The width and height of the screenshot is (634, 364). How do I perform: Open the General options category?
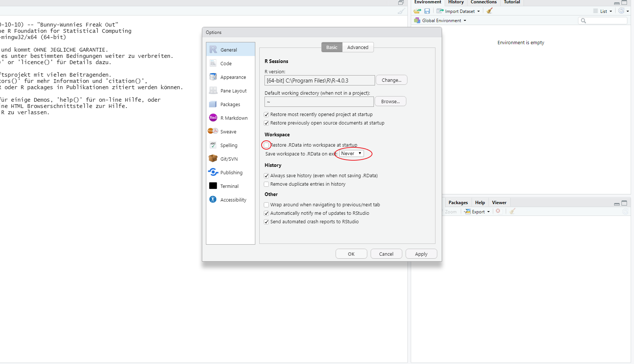[230, 49]
